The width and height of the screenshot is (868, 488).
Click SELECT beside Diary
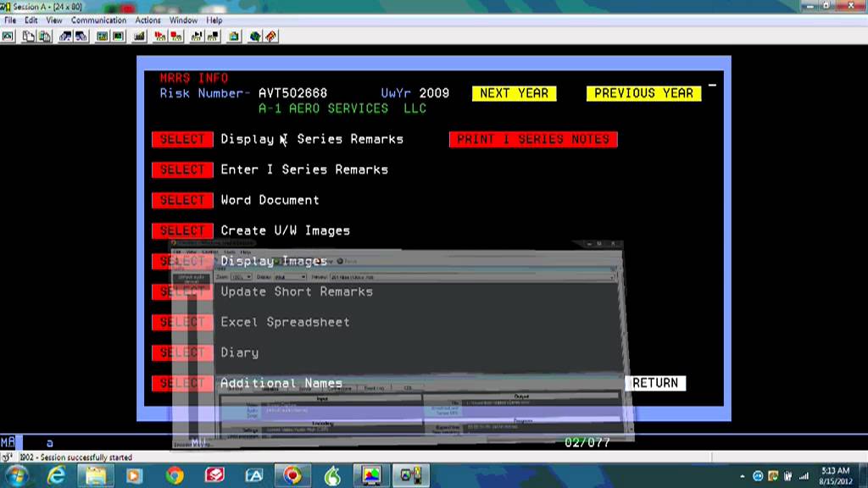(183, 352)
